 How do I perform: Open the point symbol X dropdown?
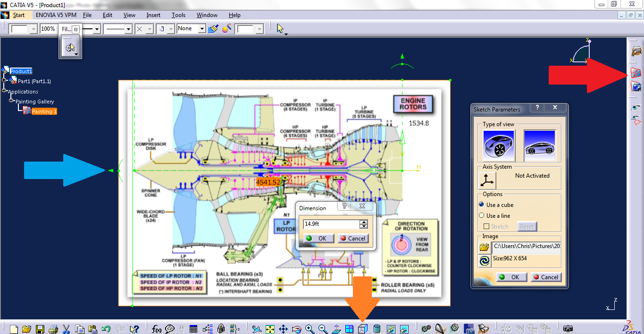point(150,29)
